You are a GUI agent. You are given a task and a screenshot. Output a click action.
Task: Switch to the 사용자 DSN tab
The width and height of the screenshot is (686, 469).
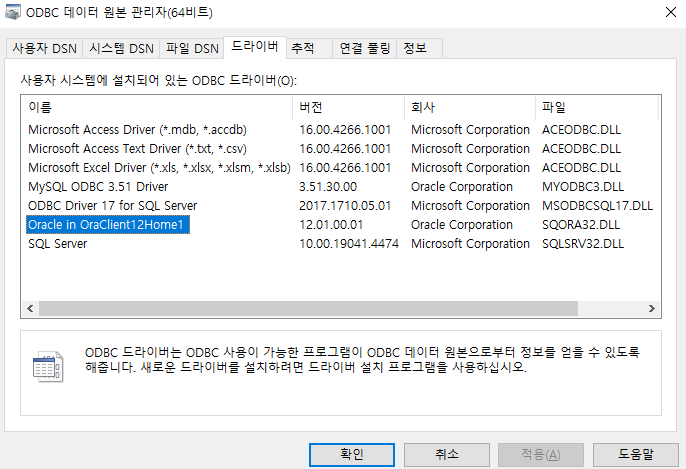pos(44,48)
